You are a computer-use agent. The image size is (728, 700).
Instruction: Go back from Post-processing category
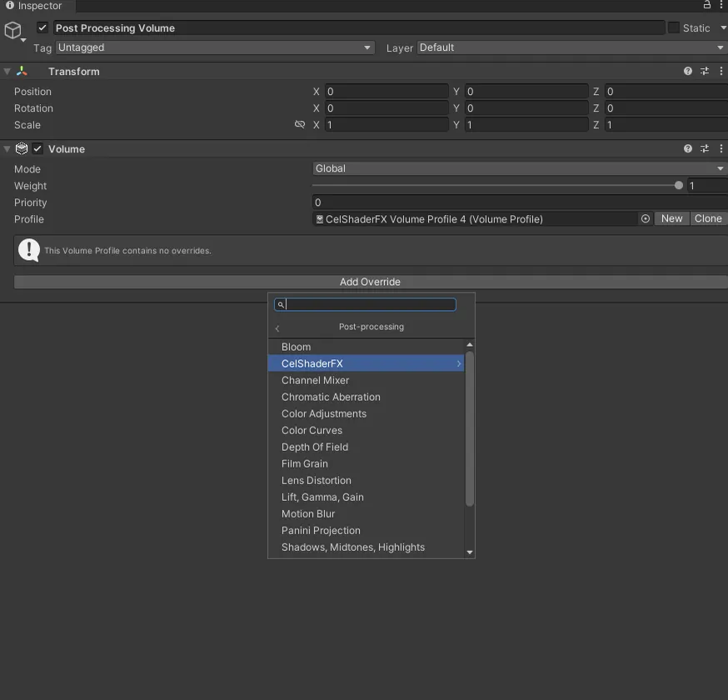click(x=277, y=328)
